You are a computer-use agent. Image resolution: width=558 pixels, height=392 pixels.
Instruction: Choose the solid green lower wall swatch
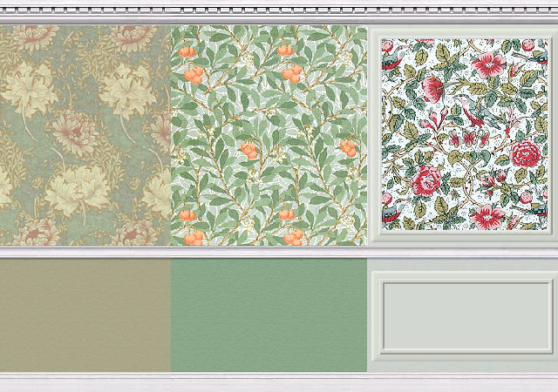(269, 314)
